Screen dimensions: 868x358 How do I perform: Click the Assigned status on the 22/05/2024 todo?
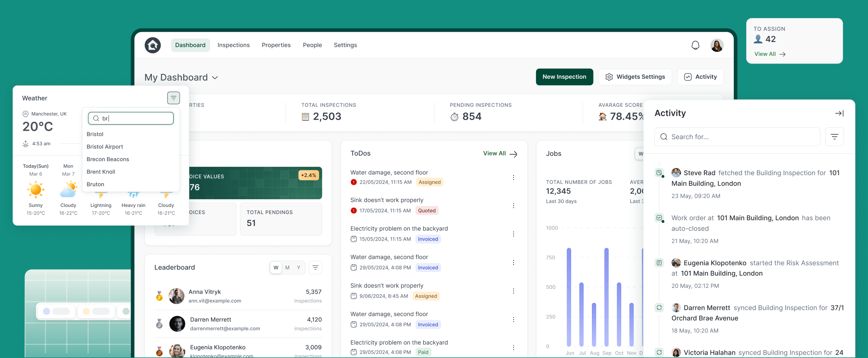click(x=430, y=182)
